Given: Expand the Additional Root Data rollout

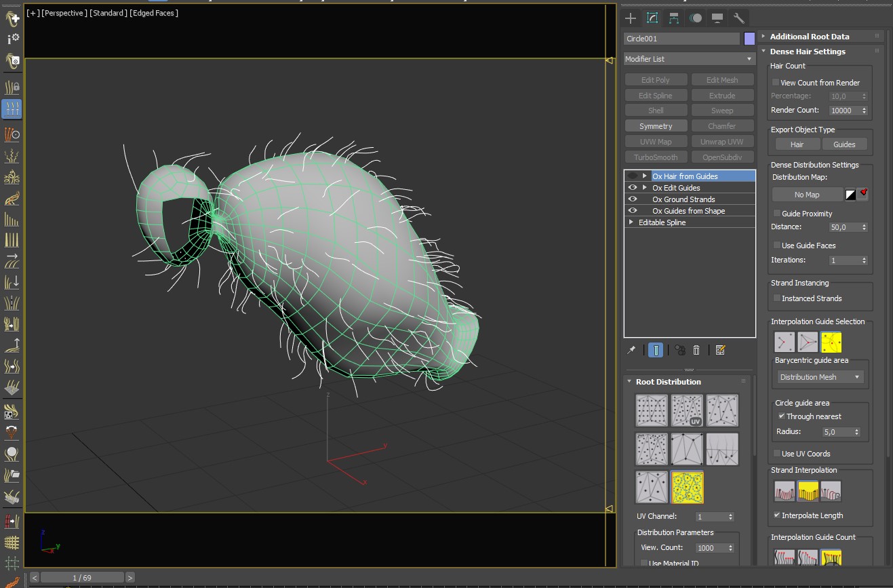Looking at the screenshot, I should [x=809, y=37].
